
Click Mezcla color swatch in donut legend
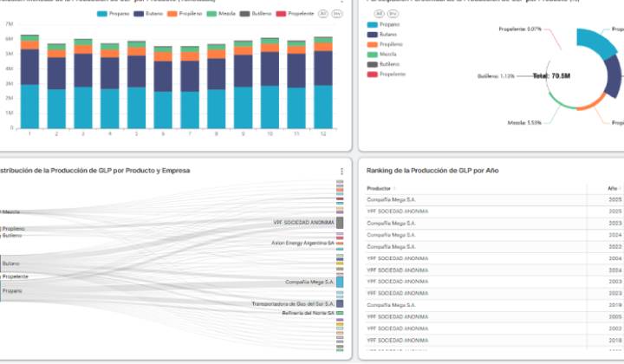[373, 55]
